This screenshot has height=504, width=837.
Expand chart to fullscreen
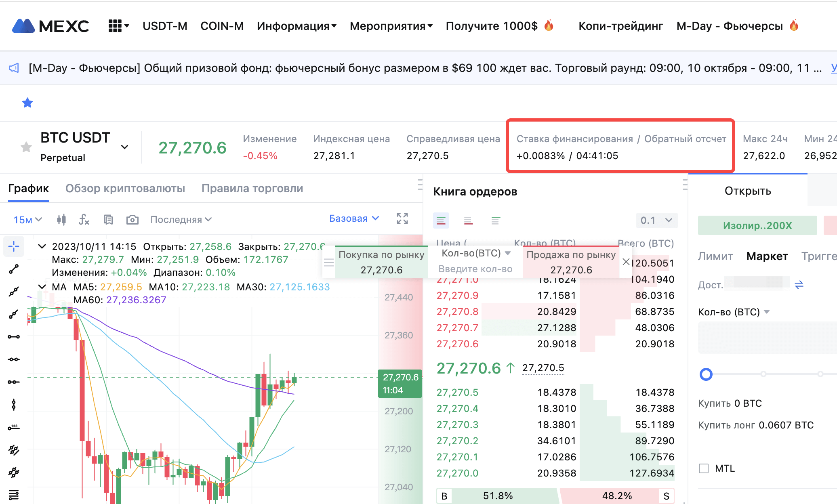402,218
